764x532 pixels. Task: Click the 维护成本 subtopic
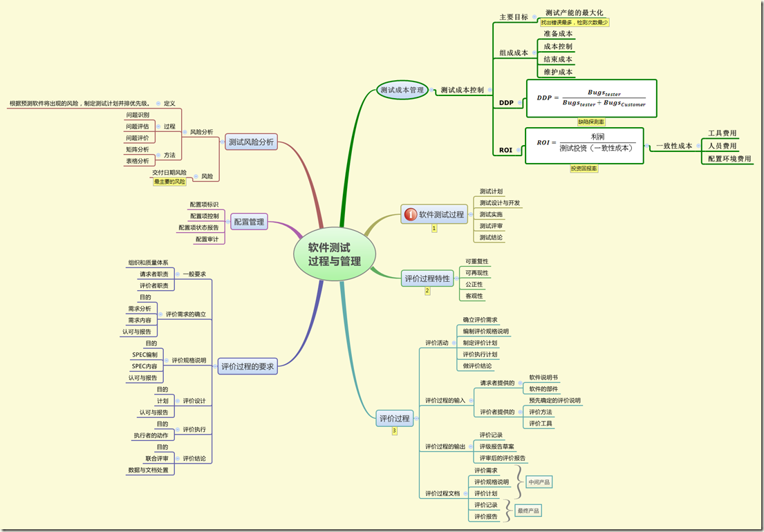click(x=558, y=72)
